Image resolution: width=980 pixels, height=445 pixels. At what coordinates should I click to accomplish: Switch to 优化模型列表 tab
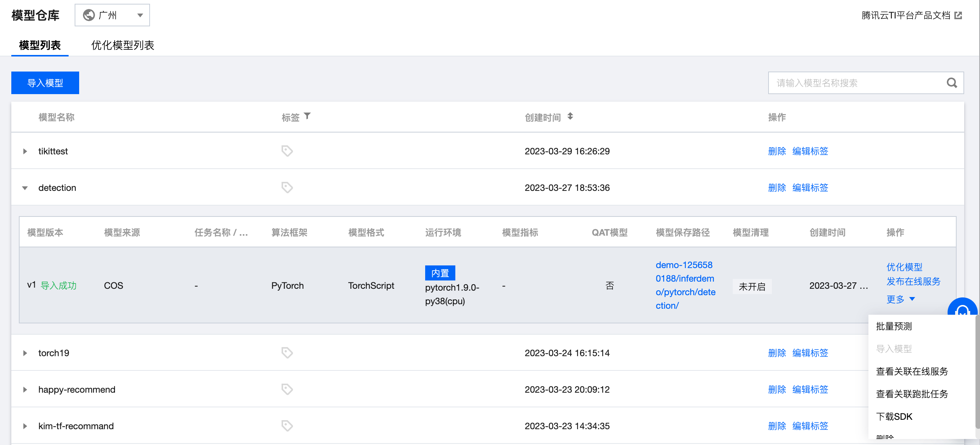[x=122, y=45]
